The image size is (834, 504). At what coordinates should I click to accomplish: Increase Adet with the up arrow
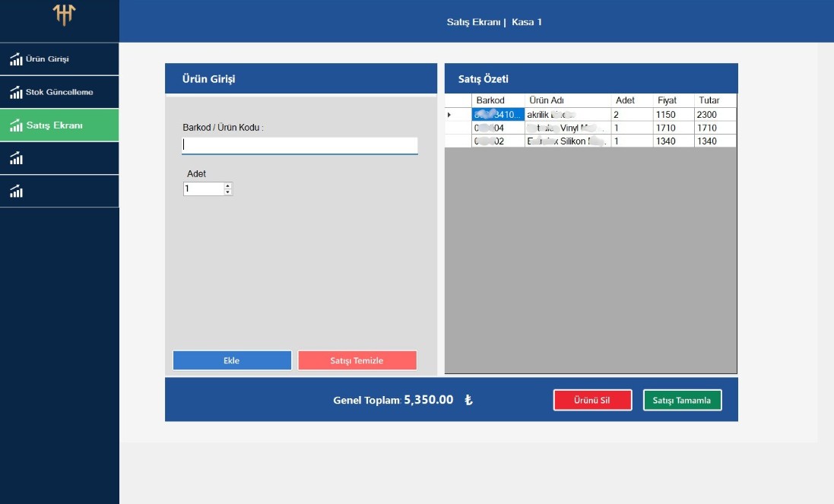click(227, 185)
